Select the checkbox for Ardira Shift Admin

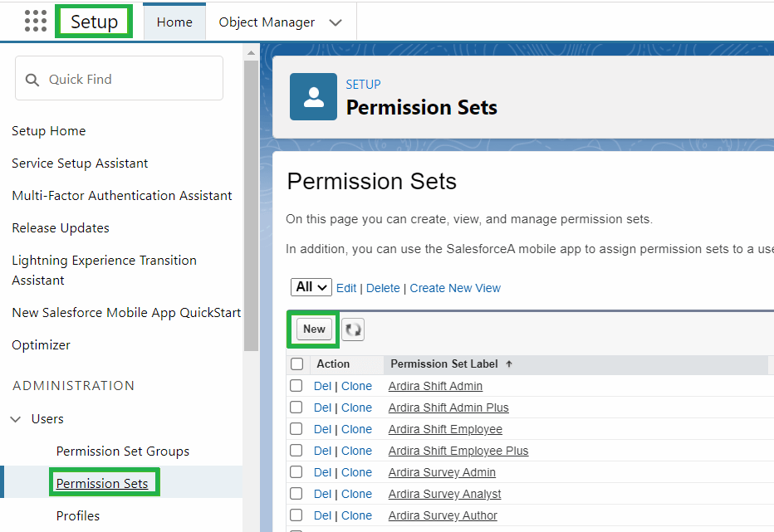point(296,385)
